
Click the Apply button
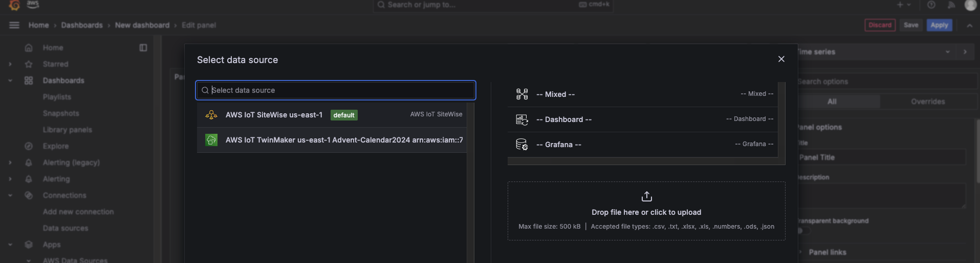point(940,25)
